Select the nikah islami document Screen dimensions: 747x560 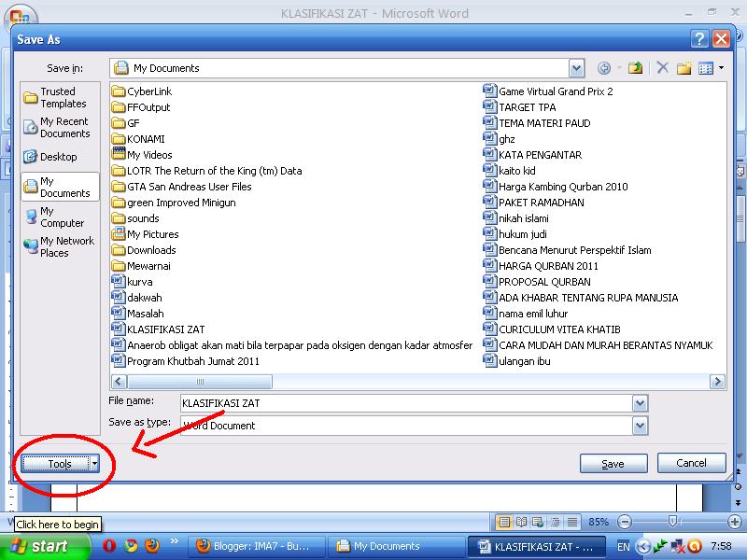516,218
